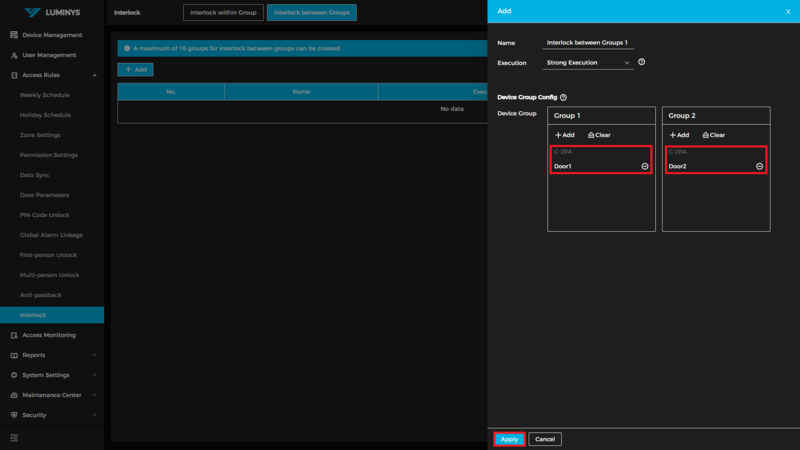Open the Execution dropdown
The image size is (800, 450).
(588, 63)
